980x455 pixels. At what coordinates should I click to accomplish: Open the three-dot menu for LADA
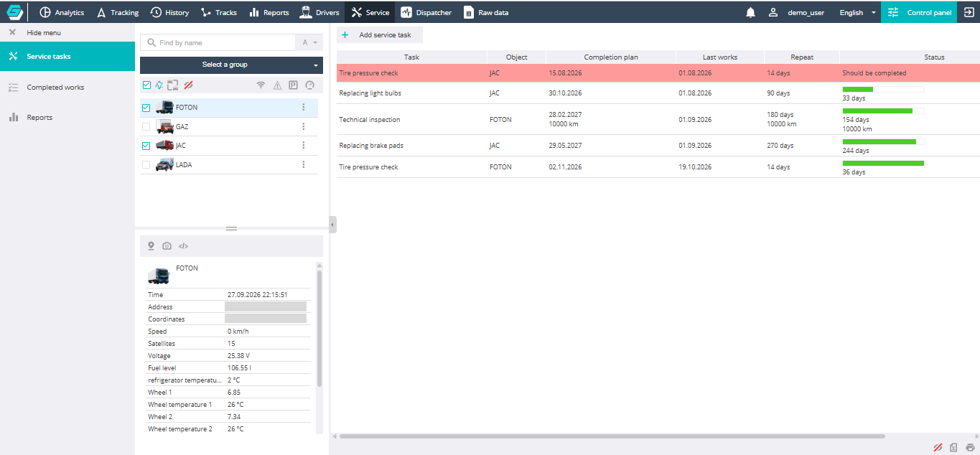(304, 164)
